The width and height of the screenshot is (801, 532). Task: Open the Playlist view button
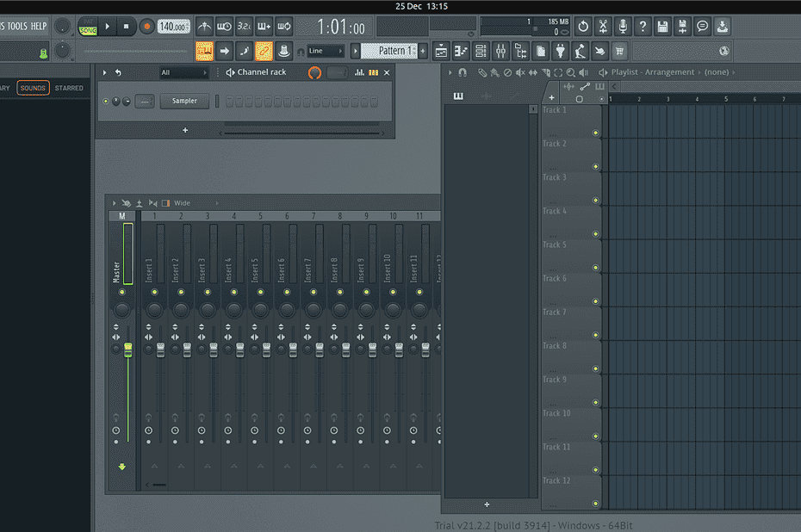click(x=441, y=51)
